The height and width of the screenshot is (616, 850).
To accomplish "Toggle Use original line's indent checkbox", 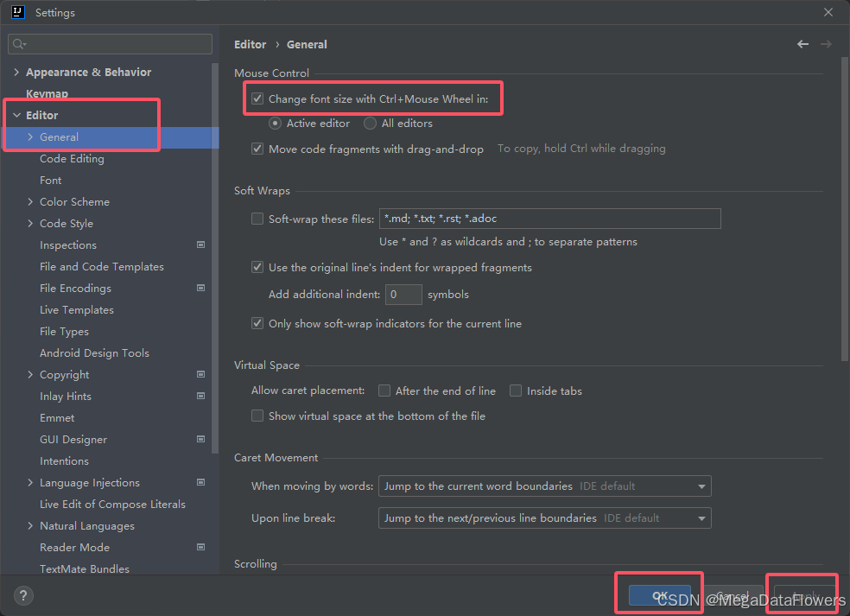I will tap(257, 267).
